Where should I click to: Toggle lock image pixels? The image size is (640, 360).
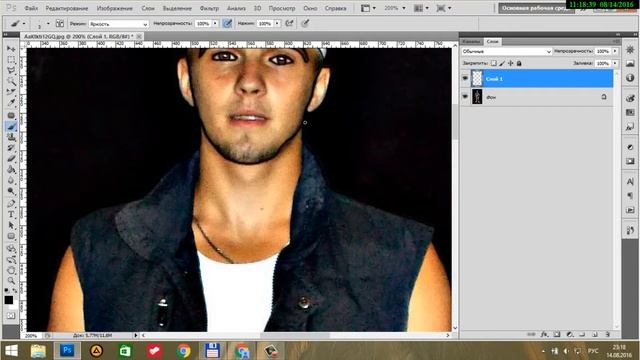point(502,63)
